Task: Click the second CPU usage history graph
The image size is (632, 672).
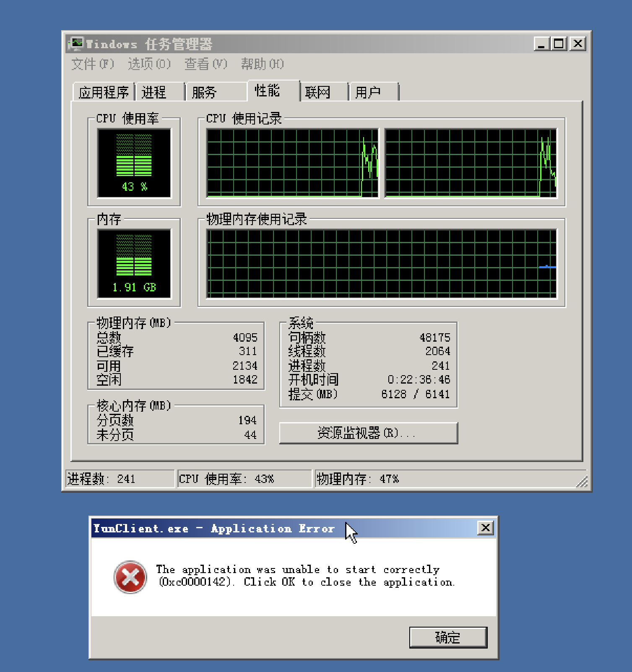Action: [x=471, y=163]
